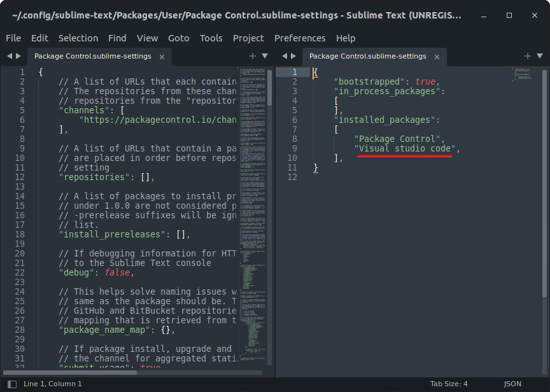Click "Package Control" string on line 8

pyautogui.click(x=397, y=139)
